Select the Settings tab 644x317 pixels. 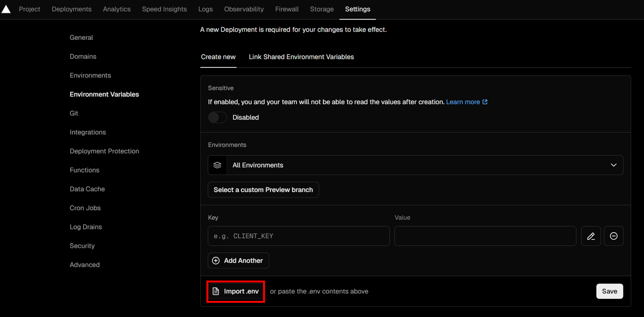(x=358, y=9)
